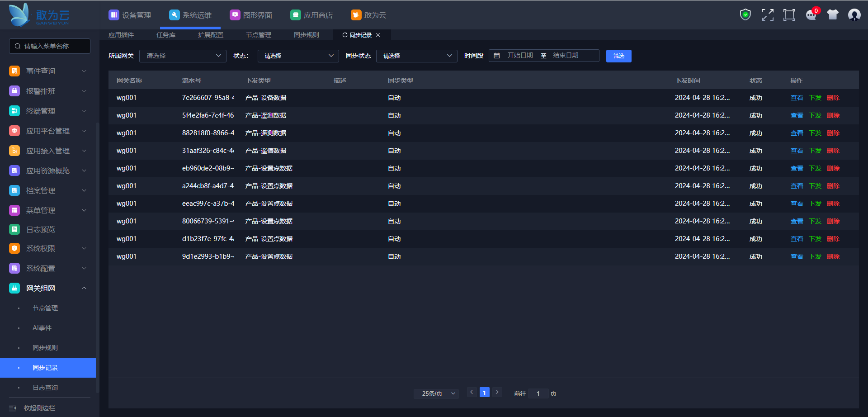Collapse sidebar with the 收起侧边栏 icon
The width and height of the screenshot is (868, 417).
(13, 408)
